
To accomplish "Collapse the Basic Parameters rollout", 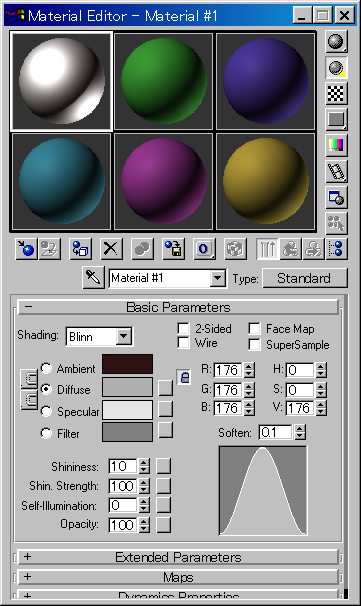I will tap(178, 307).
